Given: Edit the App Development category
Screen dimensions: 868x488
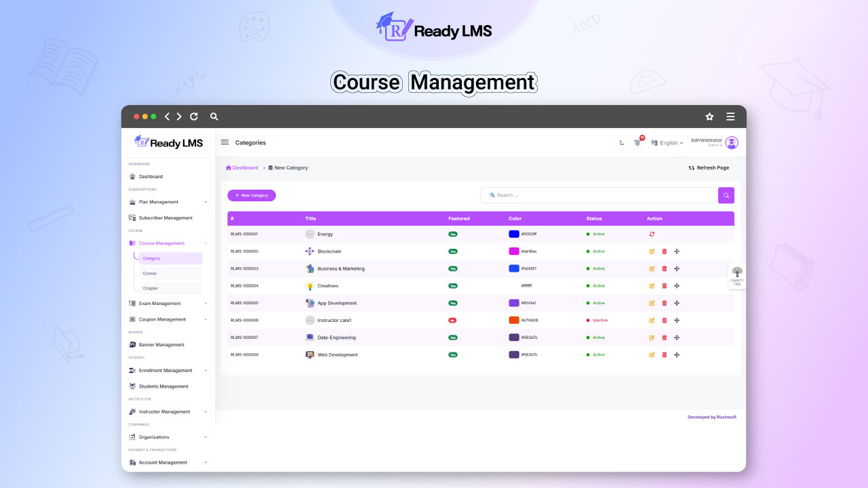Looking at the screenshot, I should click(x=652, y=304).
